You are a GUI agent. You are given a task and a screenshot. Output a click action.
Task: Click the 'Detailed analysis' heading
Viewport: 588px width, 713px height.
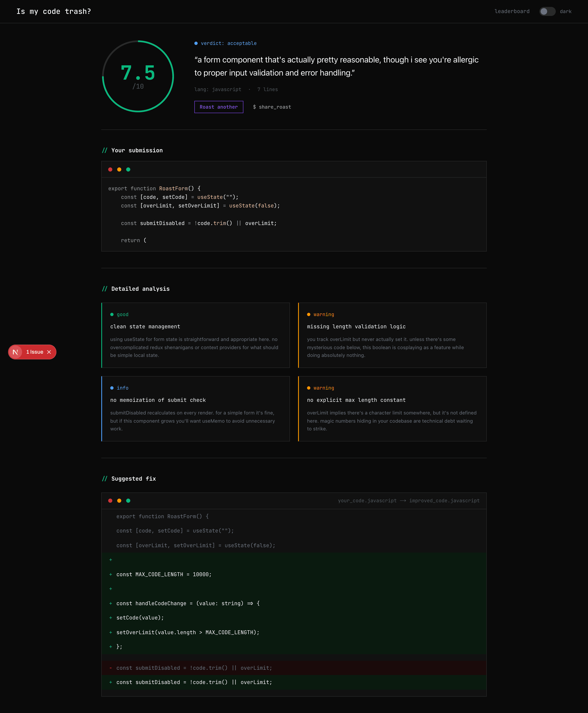pos(136,289)
